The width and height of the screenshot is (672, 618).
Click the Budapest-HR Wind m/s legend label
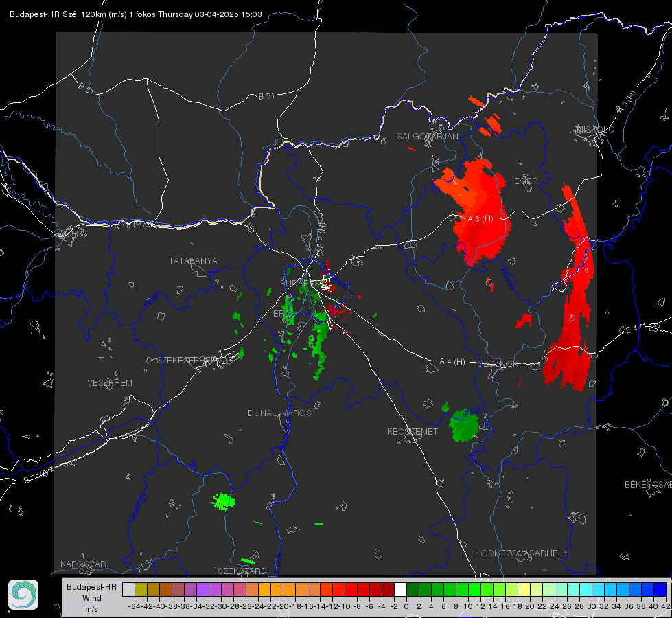click(92, 598)
